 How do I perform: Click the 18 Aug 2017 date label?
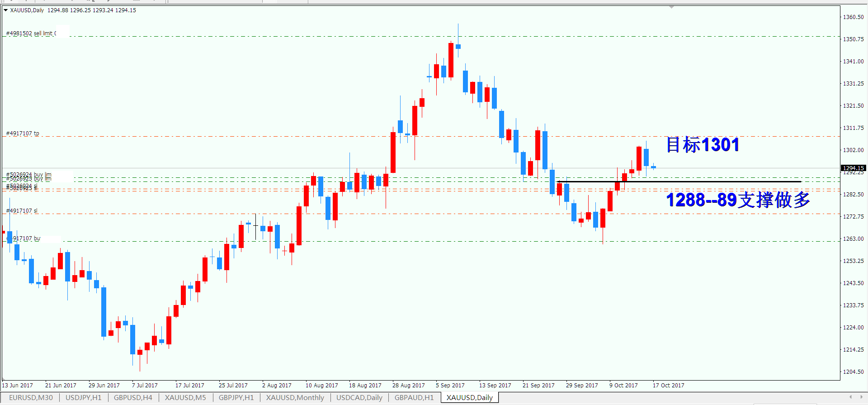coord(365,386)
